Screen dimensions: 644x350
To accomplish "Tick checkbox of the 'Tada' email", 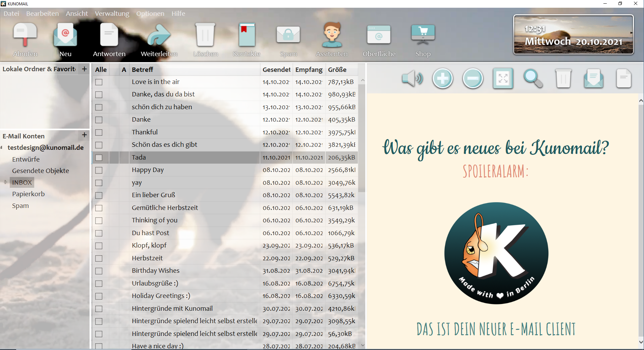I will click(99, 158).
